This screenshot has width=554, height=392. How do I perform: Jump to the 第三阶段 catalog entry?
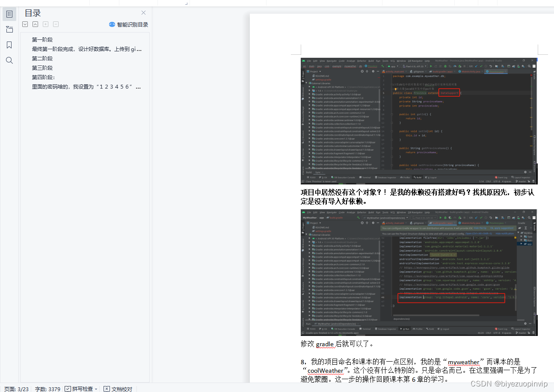[x=42, y=68]
